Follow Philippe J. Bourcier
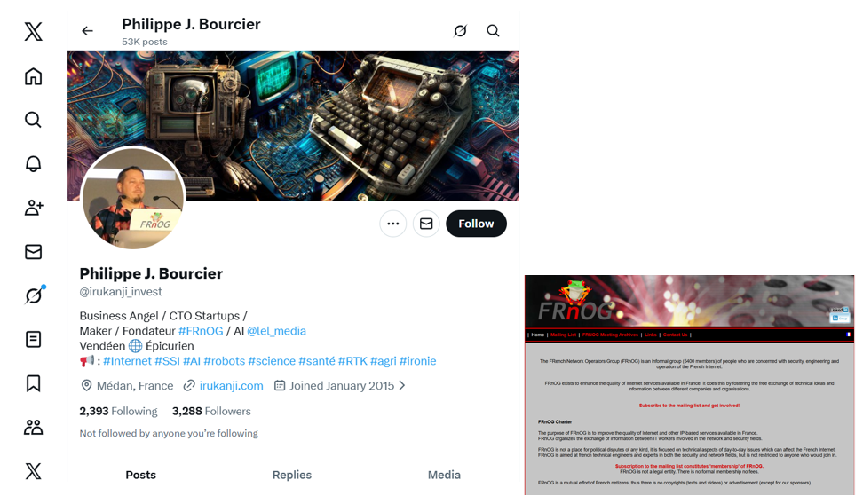 tap(476, 224)
